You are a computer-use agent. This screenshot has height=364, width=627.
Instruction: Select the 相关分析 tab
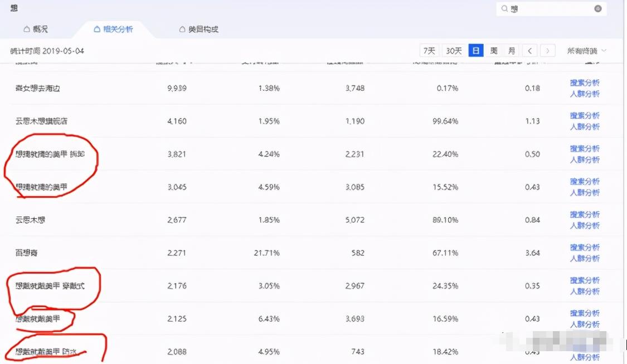113,29
